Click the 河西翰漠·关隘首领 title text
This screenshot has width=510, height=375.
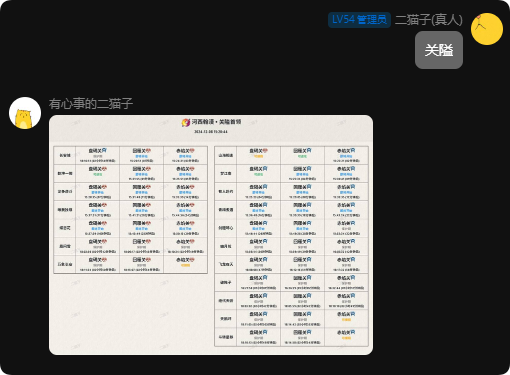click(216, 122)
